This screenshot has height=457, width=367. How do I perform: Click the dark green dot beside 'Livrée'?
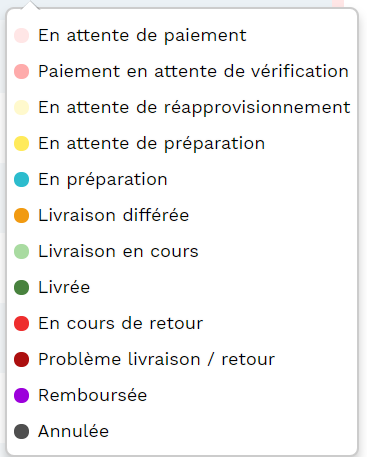(x=21, y=287)
